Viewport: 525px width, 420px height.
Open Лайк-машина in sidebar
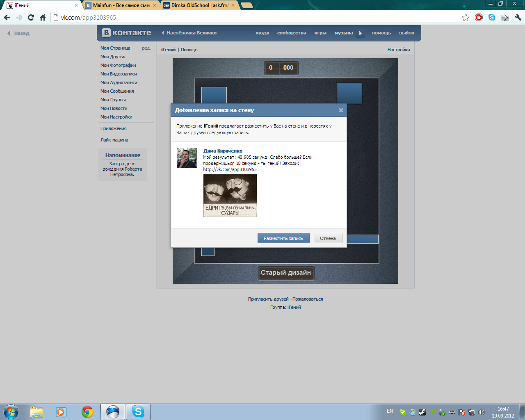tap(114, 140)
